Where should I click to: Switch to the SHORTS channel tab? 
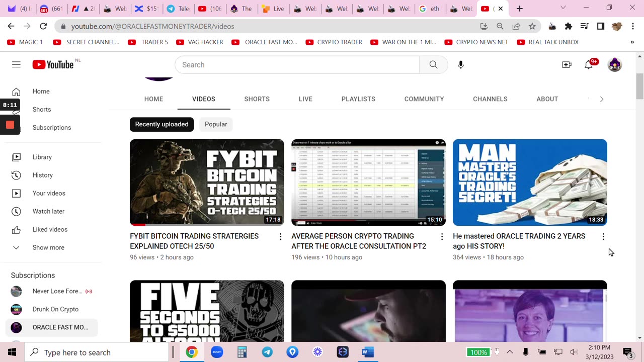(x=257, y=99)
